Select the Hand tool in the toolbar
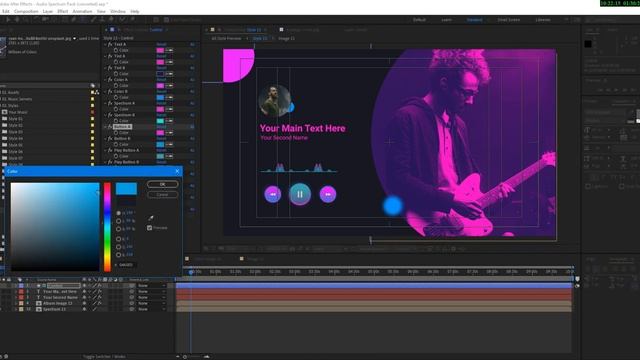Viewport: 640px width, 360px height. pos(17,20)
